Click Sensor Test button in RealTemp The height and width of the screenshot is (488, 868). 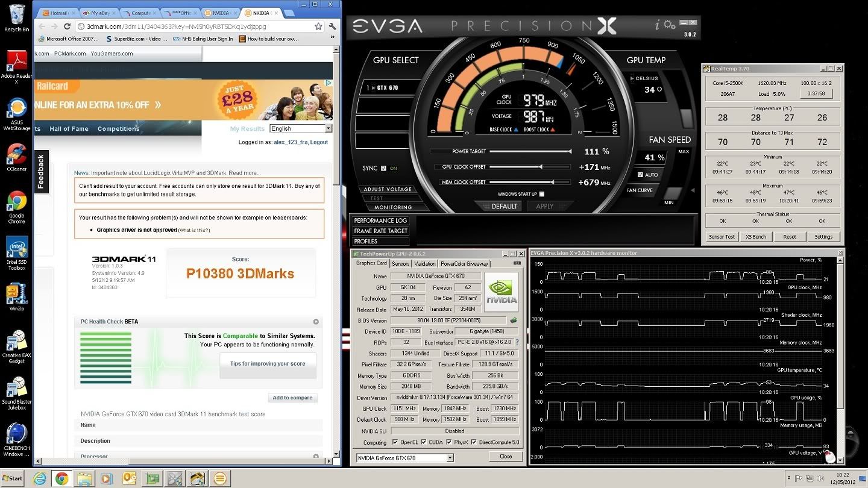pos(722,237)
